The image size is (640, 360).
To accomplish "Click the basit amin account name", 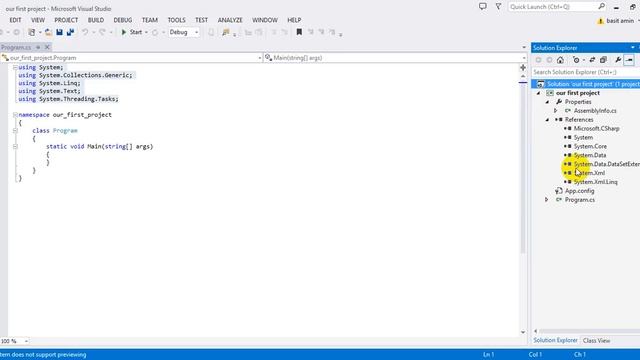I will [620, 21].
